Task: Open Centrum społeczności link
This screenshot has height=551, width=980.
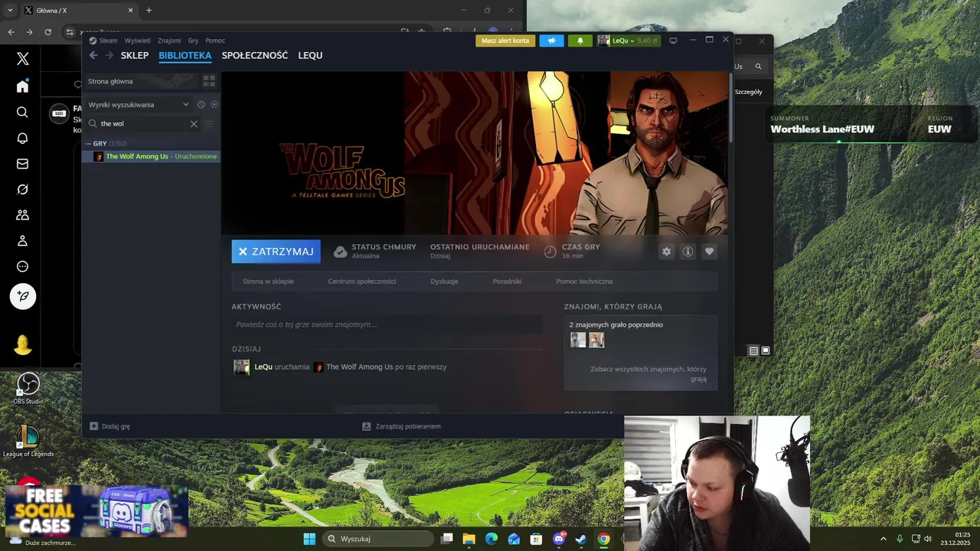Action: tap(362, 282)
